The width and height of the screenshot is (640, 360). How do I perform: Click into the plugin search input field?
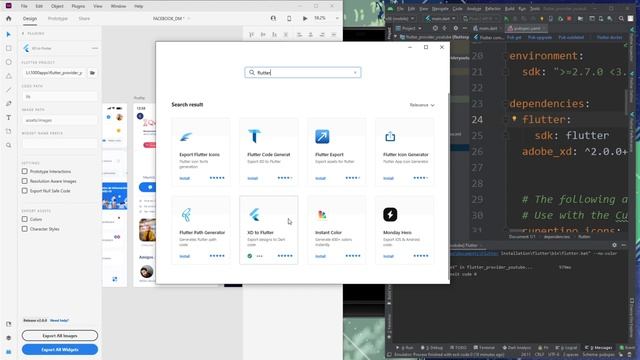(303, 73)
